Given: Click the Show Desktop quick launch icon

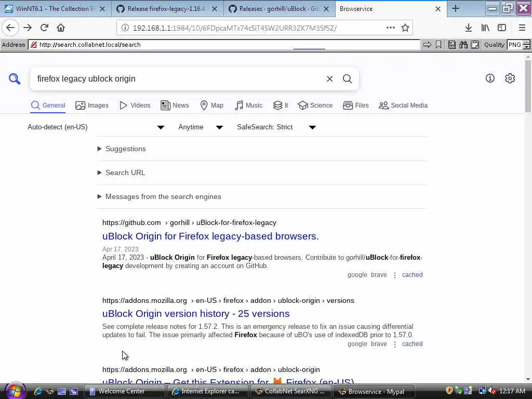Looking at the screenshot, I should click(62, 391).
